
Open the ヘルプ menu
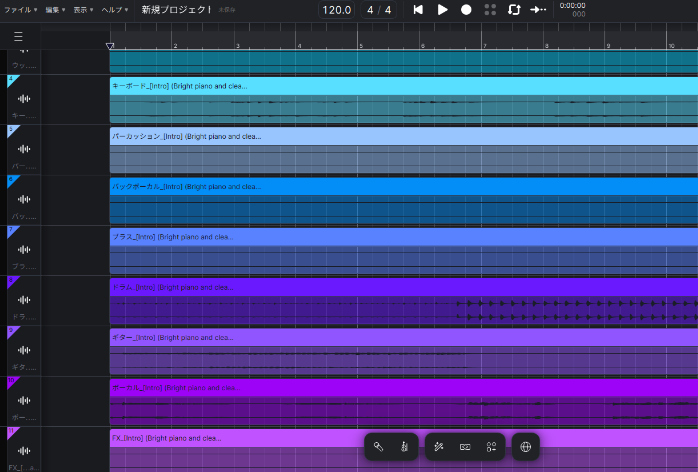(115, 9)
